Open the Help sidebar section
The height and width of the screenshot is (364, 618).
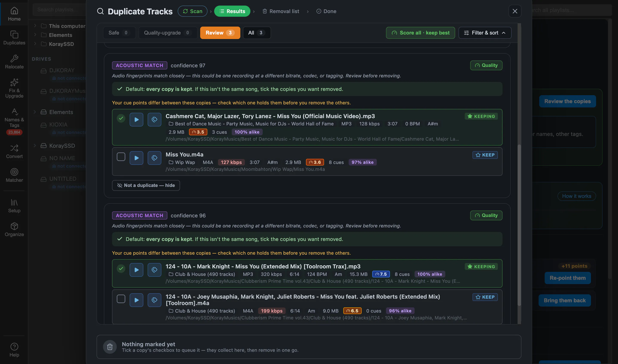coord(14,350)
